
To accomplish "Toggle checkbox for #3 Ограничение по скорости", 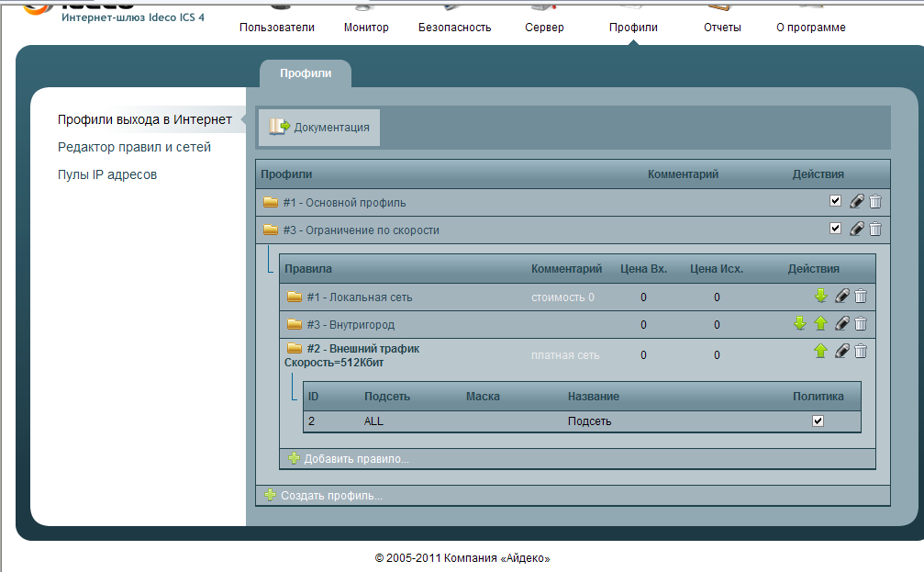I will [x=835, y=229].
